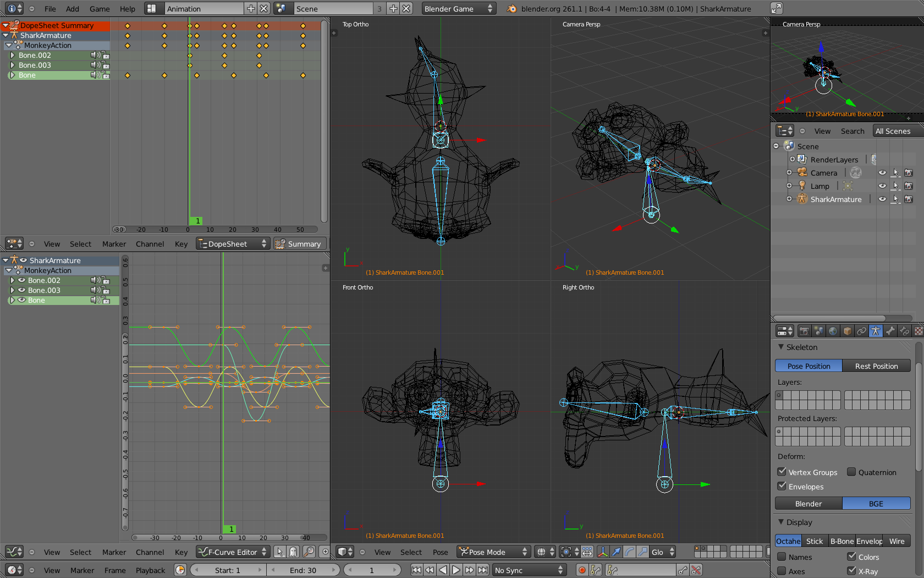924x578 pixels.
Task: Open the Object properties tab (cube icon)
Action: pos(846,331)
